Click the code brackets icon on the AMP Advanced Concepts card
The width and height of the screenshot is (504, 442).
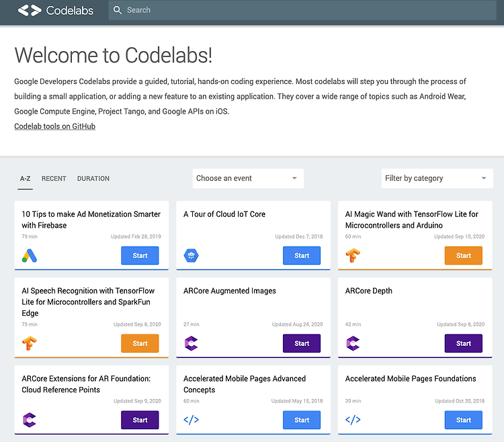192,420
